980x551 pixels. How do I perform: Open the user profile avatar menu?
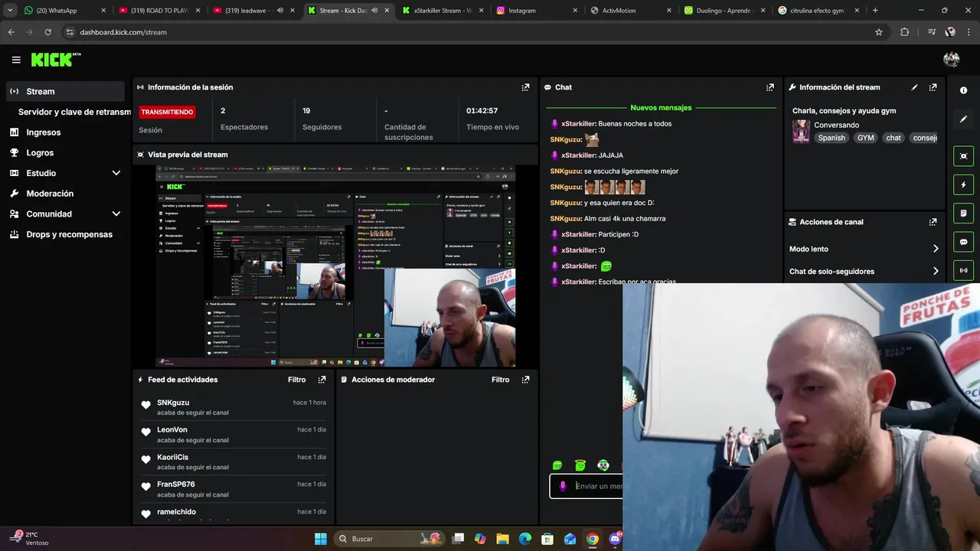(952, 60)
